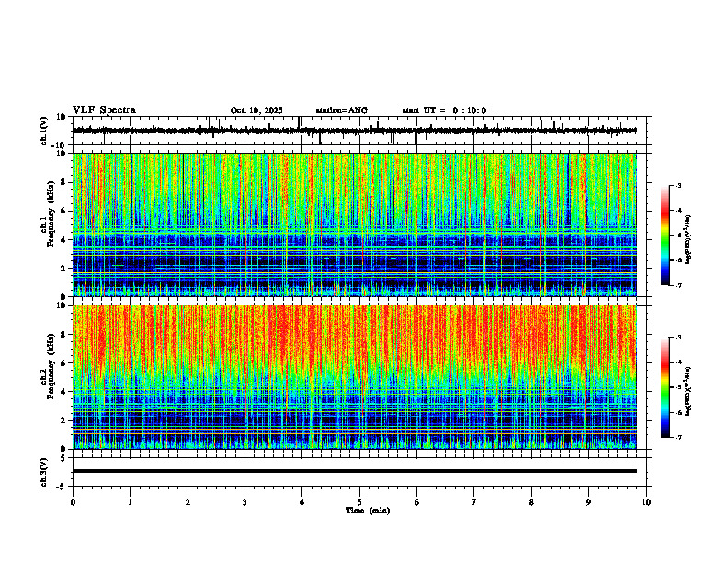
Task: Click time-axis tick label "3"
Action: [245, 502]
